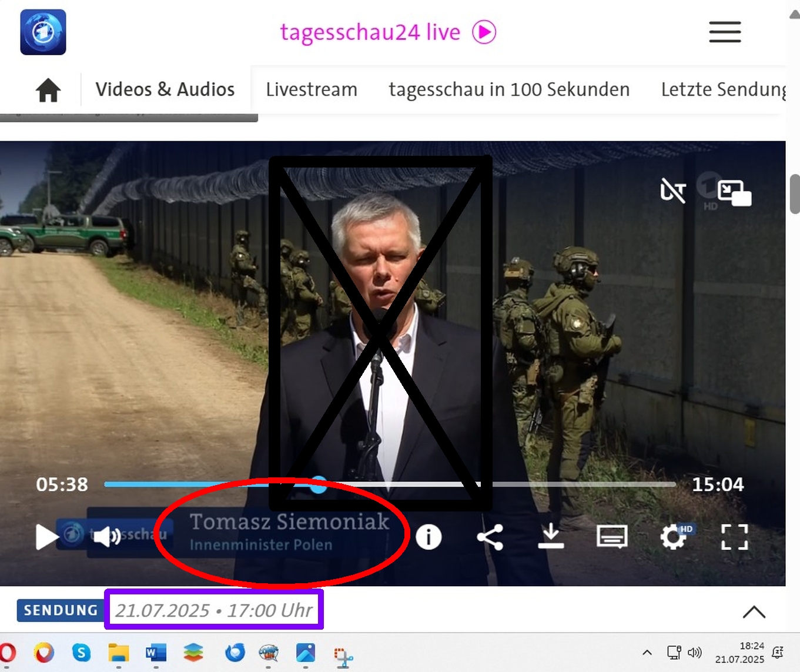Share the video via share icon
The height and width of the screenshot is (672, 800).
490,537
